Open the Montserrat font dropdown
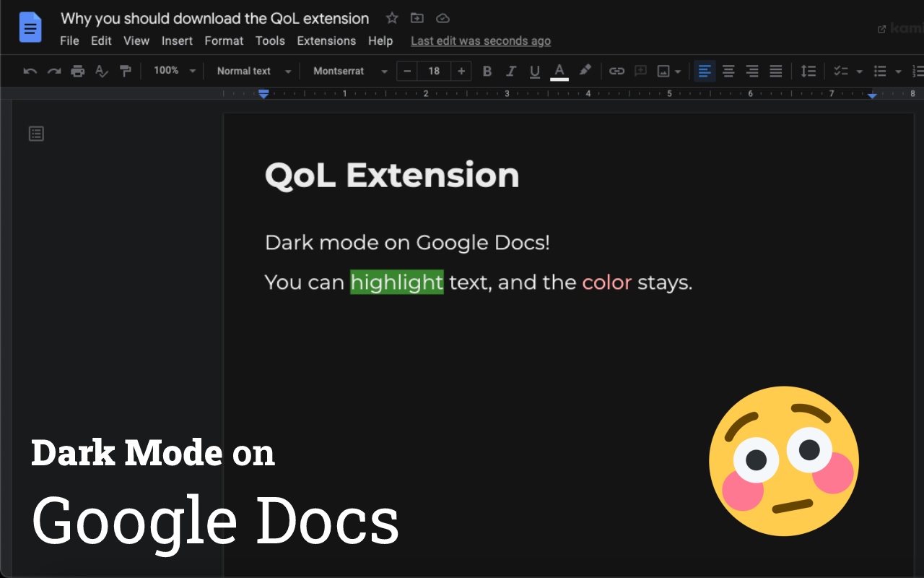The image size is (924, 578). 350,71
